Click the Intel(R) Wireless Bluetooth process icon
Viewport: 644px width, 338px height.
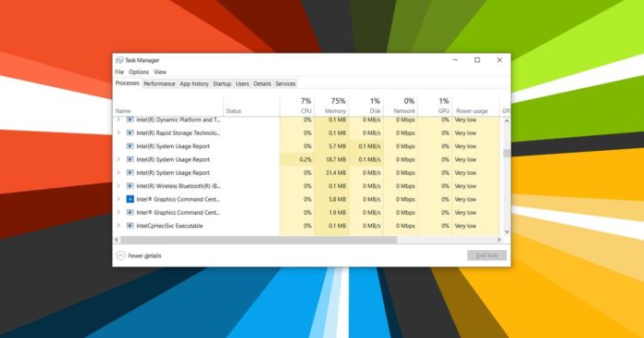(x=130, y=186)
